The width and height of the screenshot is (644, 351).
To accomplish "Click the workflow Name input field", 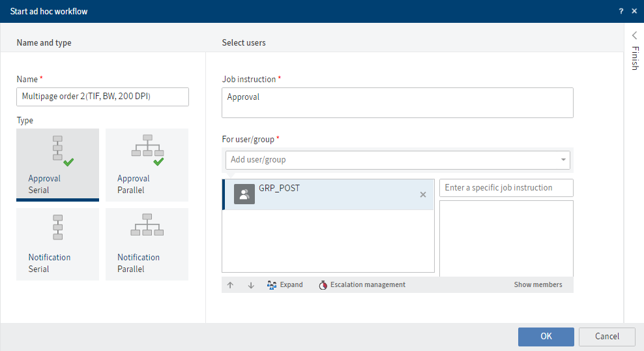I will 102,97.
